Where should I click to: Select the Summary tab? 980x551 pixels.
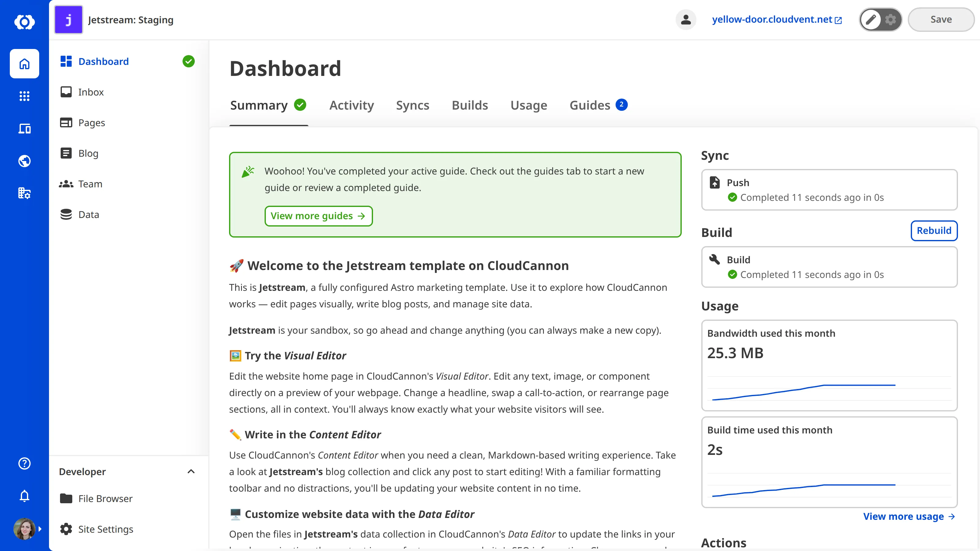click(268, 105)
